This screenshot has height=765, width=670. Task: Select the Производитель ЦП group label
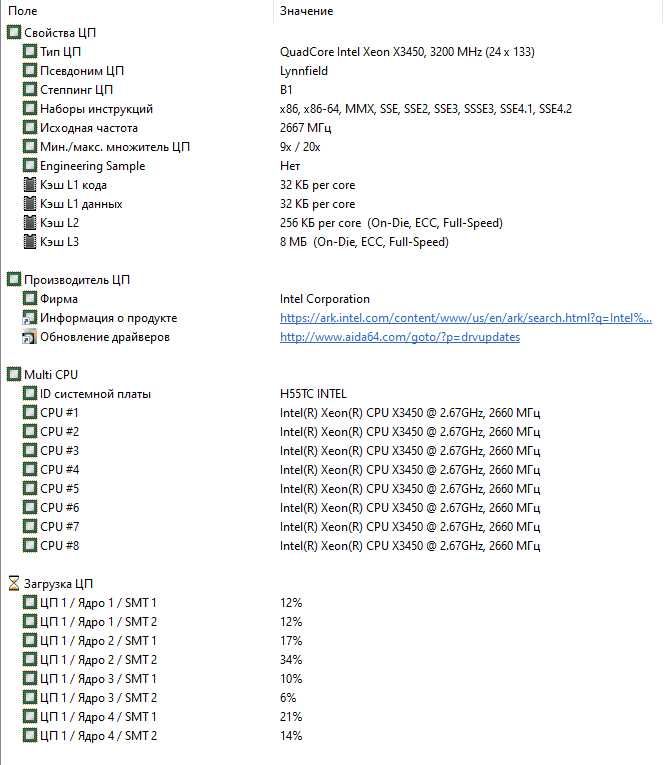pyautogui.click(x=77, y=280)
